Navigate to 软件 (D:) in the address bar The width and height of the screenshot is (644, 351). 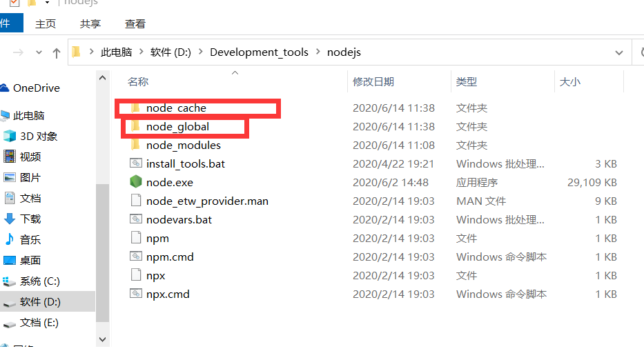pyautogui.click(x=171, y=52)
